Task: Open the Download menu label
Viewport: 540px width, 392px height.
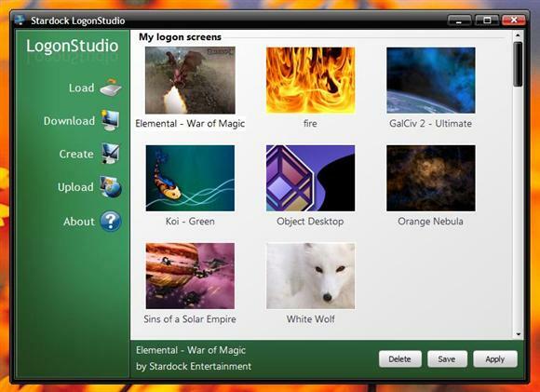Action: click(x=69, y=121)
